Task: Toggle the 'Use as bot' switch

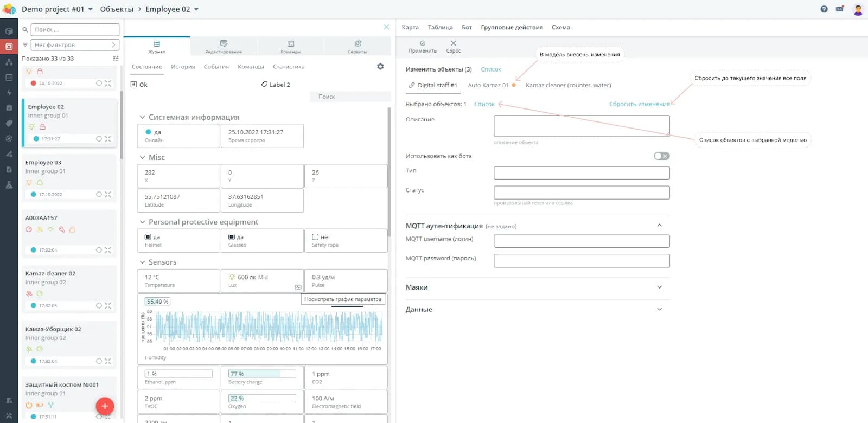Action: tap(661, 156)
